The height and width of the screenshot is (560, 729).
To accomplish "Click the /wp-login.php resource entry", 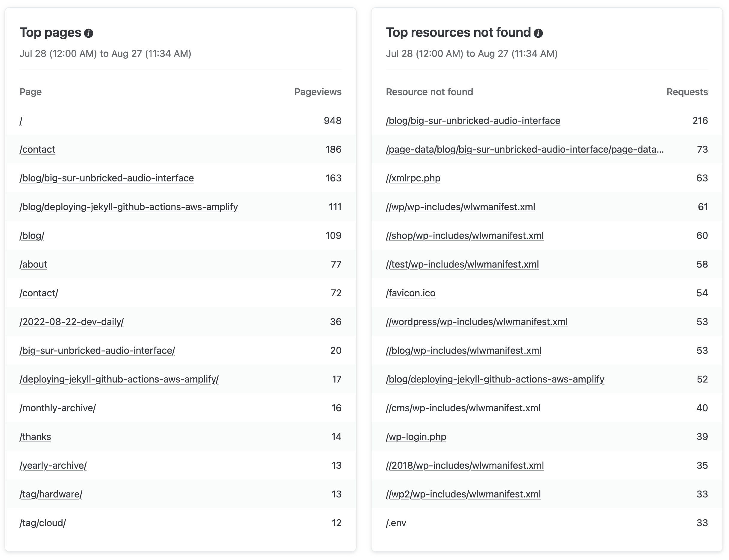I will tap(415, 436).
